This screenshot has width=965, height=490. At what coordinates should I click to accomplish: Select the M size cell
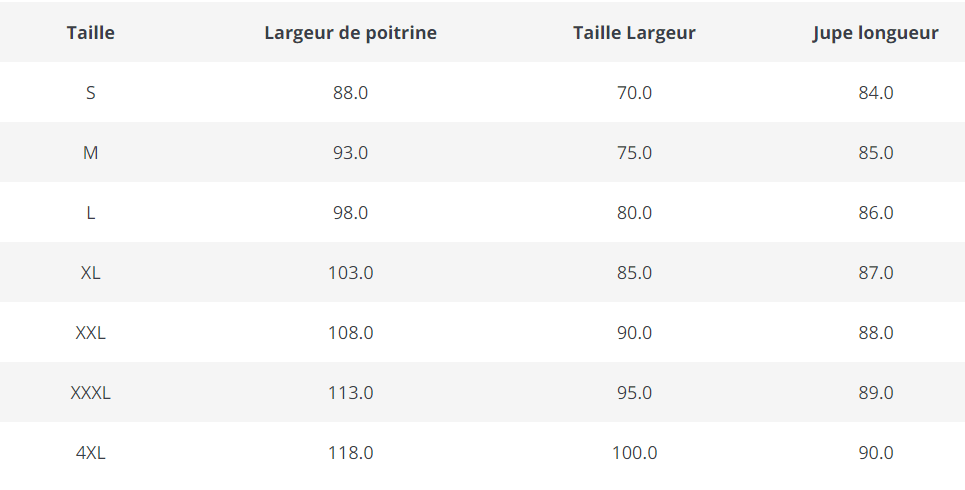[91, 153]
